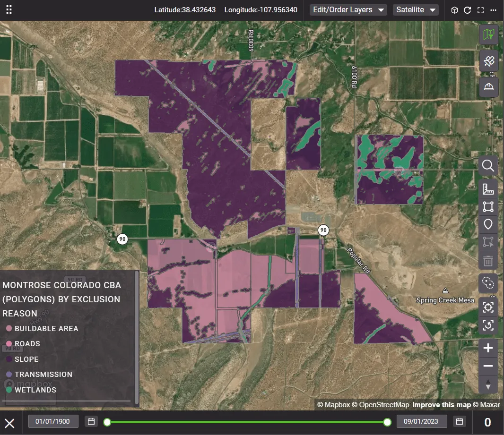The width and height of the screenshot is (504, 435).
Task: Click the trash delete icon
Action: pyautogui.click(x=488, y=260)
